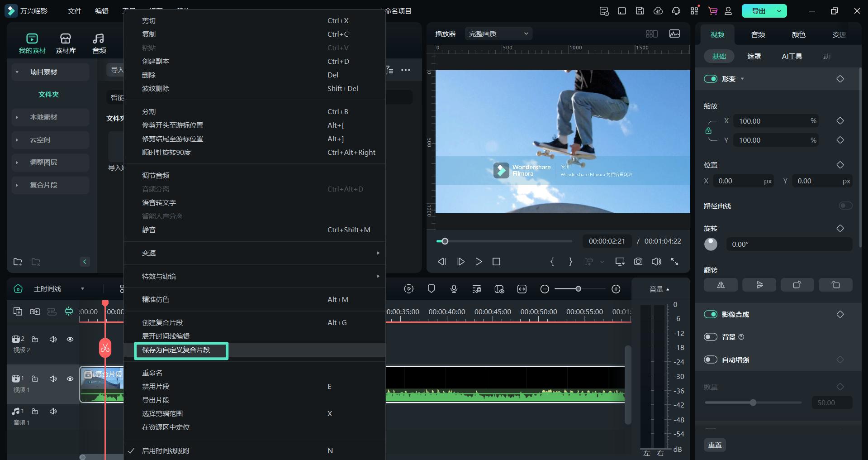This screenshot has height=460, width=868.
Task: Toggle the Transform (形变) switch
Action: (x=711, y=79)
